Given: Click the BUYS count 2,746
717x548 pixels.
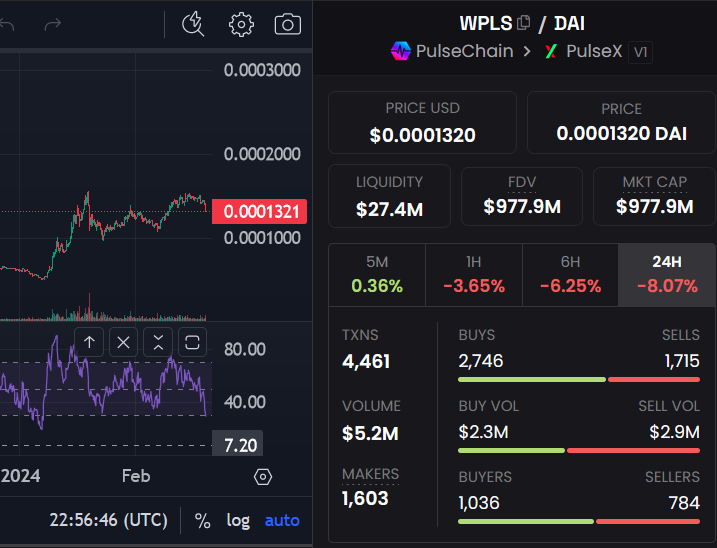Looking at the screenshot, I should point(481,361).
